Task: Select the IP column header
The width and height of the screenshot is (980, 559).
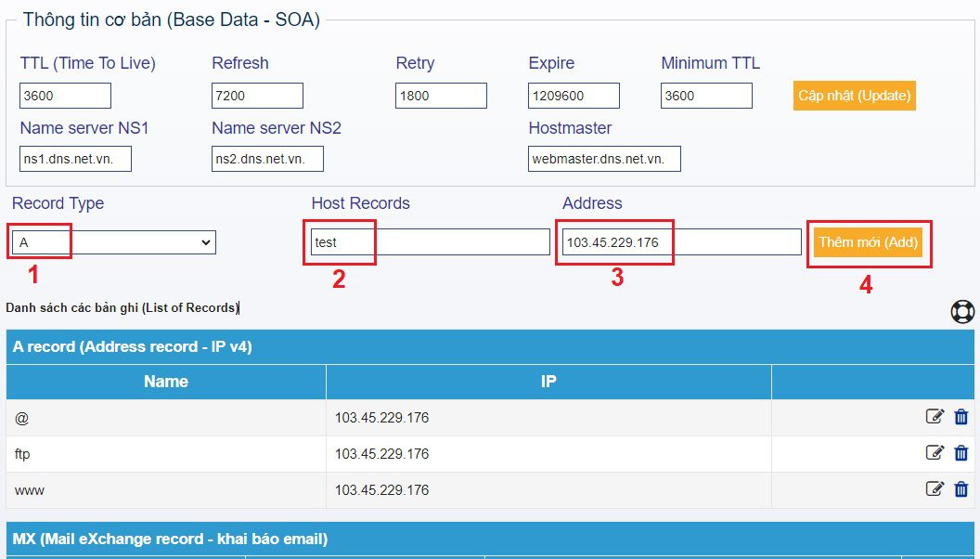Action: [548, 382]
